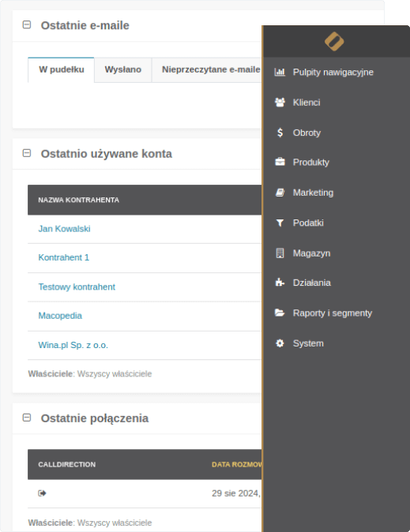Click the gold logo at sidebar top
The width and height of the screenshot is (410, 532).
334,41
